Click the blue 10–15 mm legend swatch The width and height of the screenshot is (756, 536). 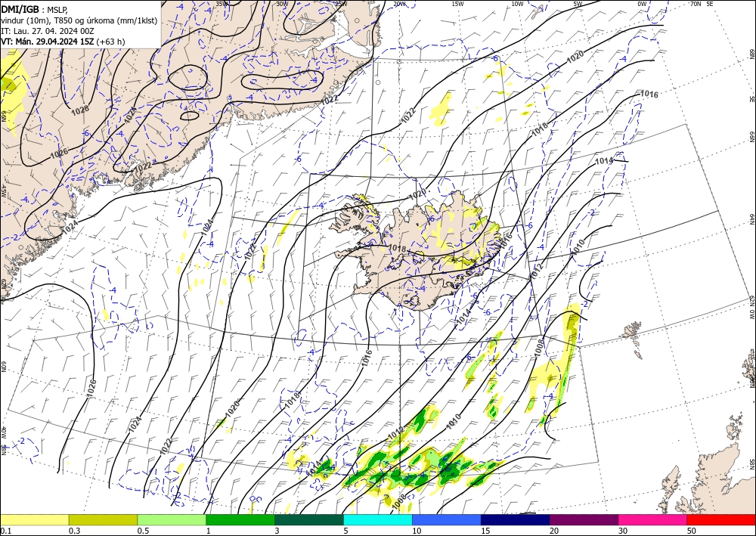(x=447, y=519)
